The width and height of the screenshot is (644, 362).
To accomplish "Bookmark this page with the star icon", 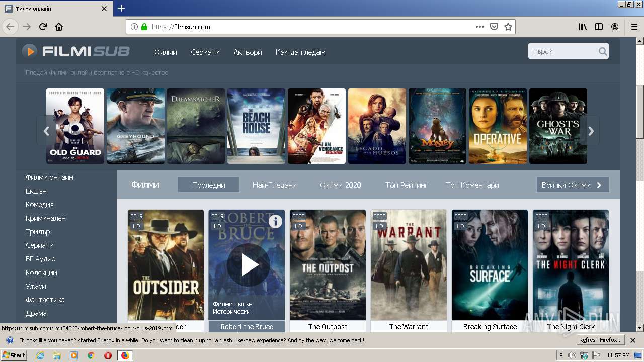I will pos(508,27).
